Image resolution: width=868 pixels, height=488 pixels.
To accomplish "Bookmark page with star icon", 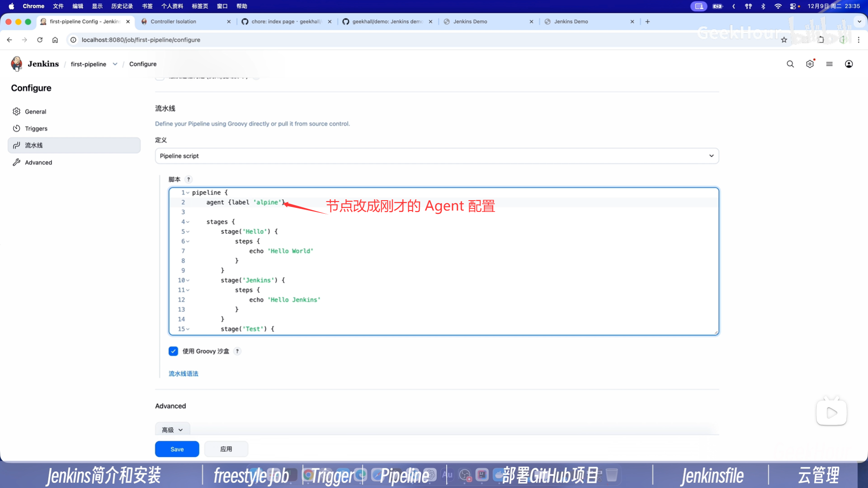I will point(784,40).
